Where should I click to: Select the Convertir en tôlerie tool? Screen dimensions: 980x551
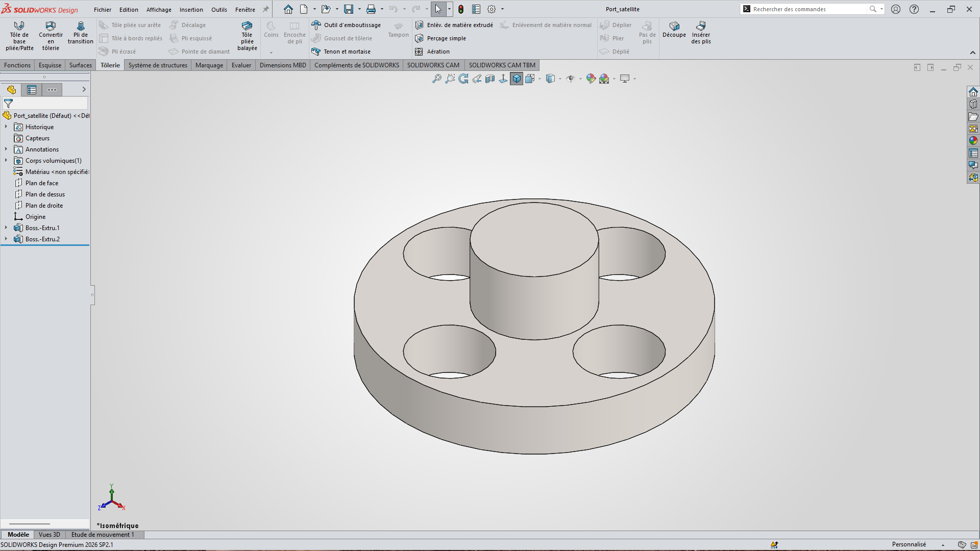[51, 36]
